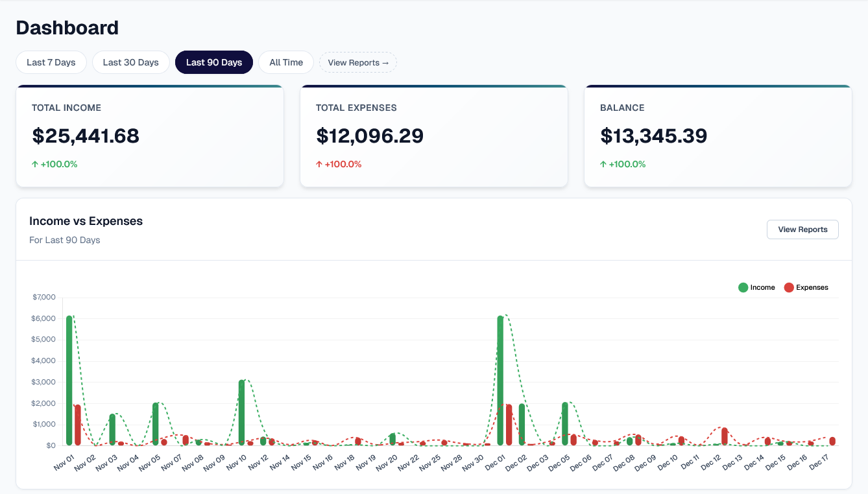Toggle the Expenses legend red dot
The height and width of the screenshot is (494, 868).
point(789,287)
